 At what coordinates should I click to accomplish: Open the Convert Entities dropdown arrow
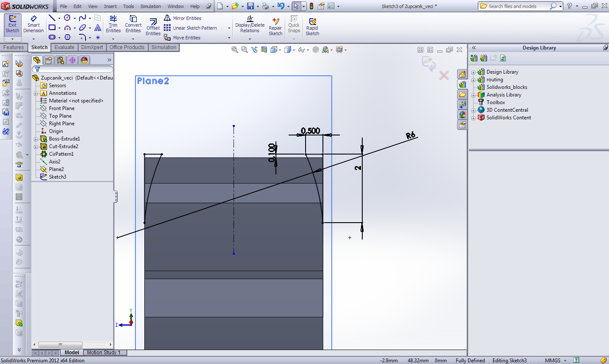pyautogui.click(x=133, y=39)
